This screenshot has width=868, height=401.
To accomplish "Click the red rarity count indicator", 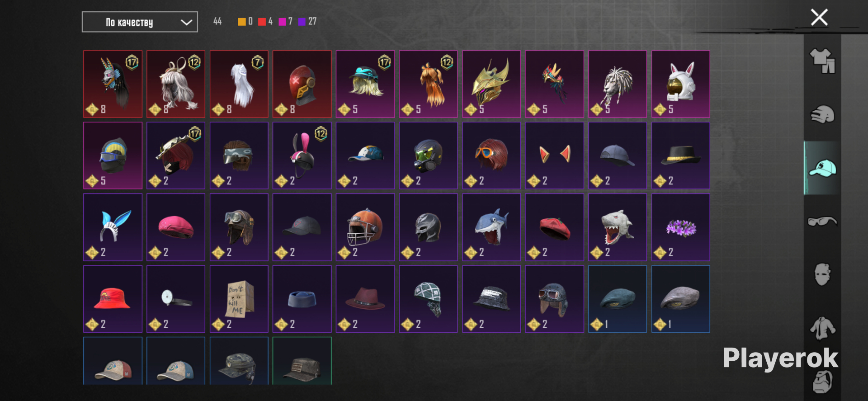I will pyautogui.click(x=265, y=21).
